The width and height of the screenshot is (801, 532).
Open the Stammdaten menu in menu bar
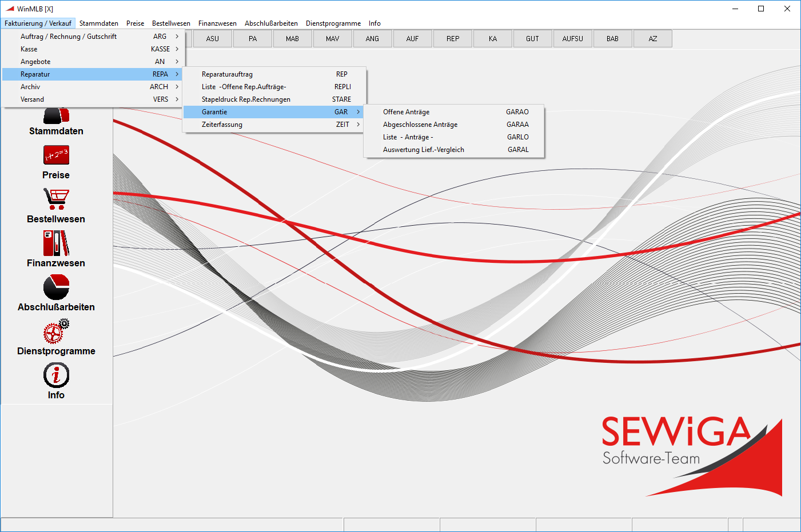click(x=99, y=23)
